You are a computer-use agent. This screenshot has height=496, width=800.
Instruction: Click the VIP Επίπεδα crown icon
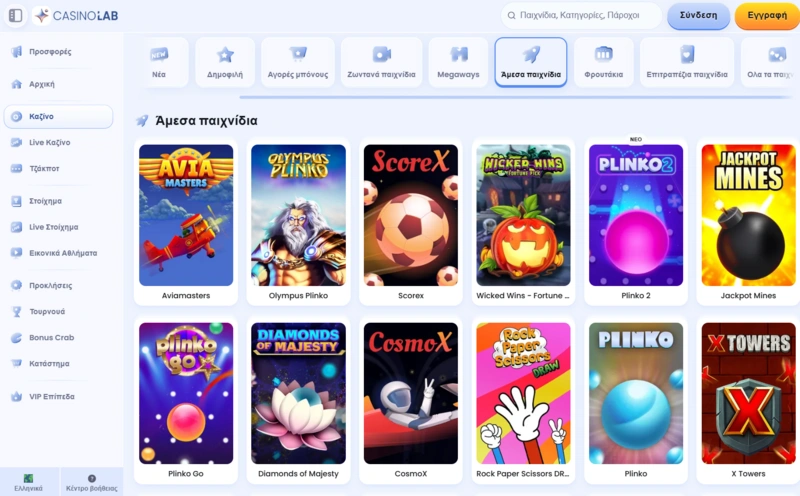pyautogui.click(x=17, y=396)
